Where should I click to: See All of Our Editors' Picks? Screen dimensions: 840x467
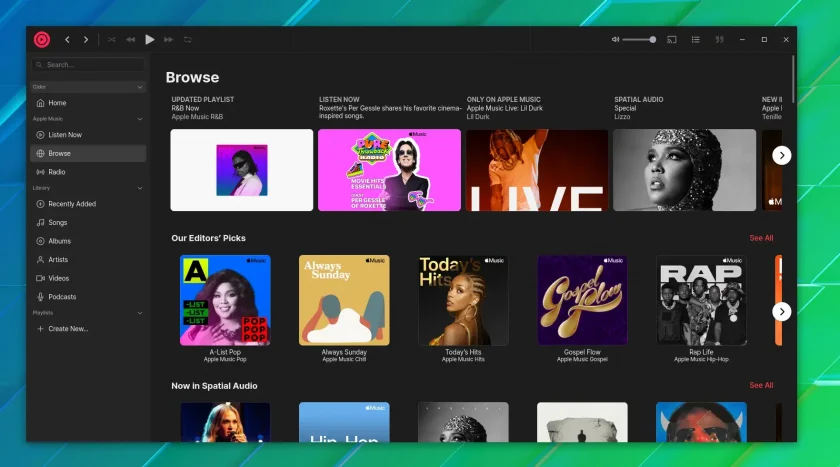pyautogui.click(x=761, y=238)
